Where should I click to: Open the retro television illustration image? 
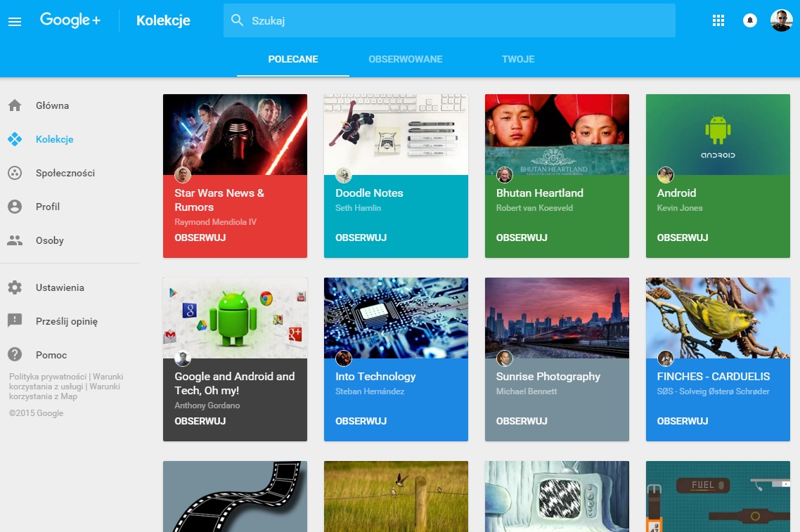(x=557, y=497)
